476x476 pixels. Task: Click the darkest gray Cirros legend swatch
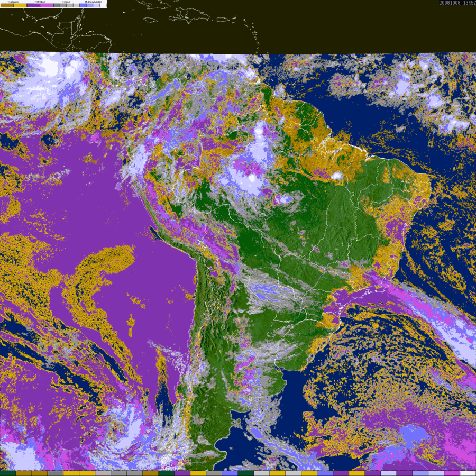coord(57,5)
